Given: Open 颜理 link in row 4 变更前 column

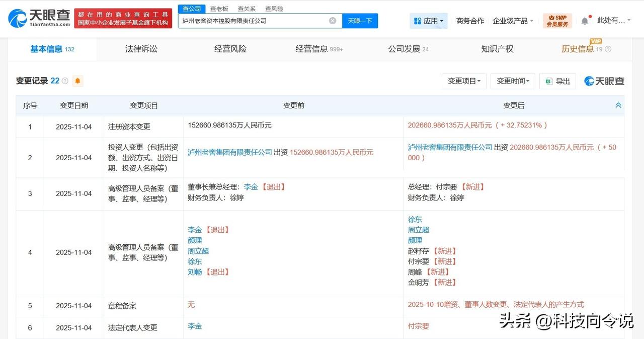Looking at the screenshot, I should click(195, 240).
